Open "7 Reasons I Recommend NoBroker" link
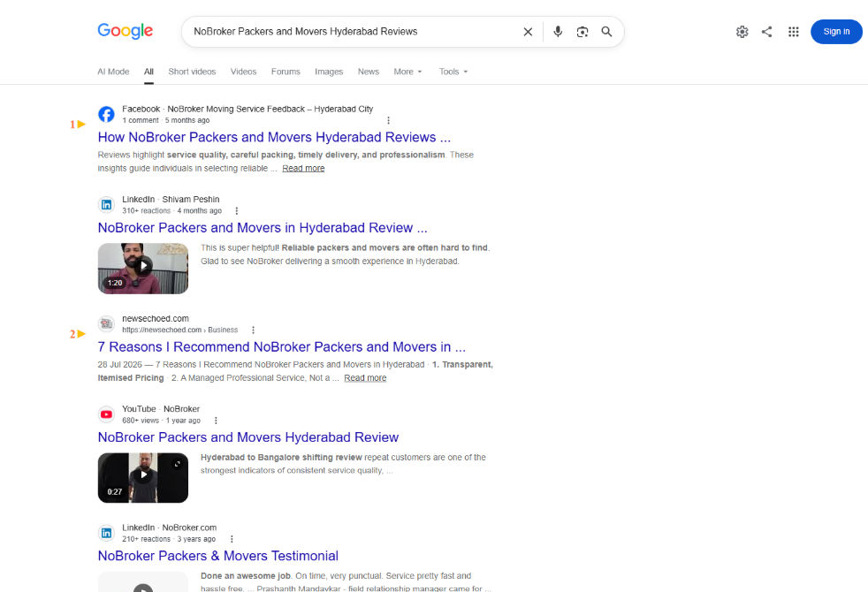The image size is (868, 592). point(282,347)
